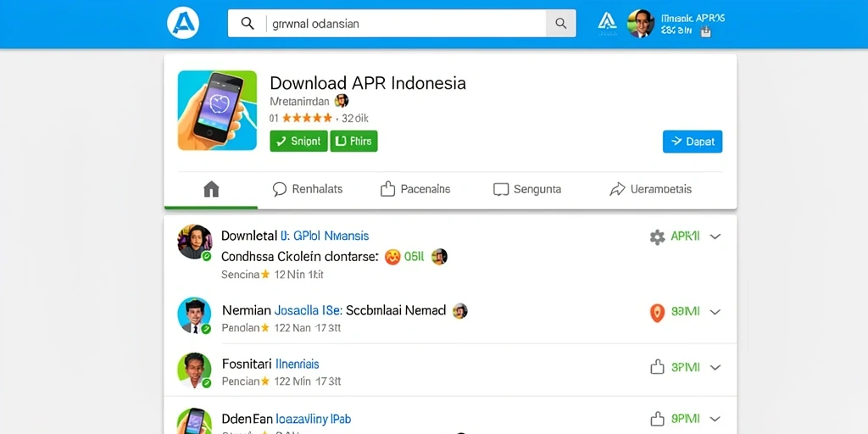
Task: Open the 'Fosnitari Ilnenriais' title
Action: pyautogui.click(x=270, y=364)
